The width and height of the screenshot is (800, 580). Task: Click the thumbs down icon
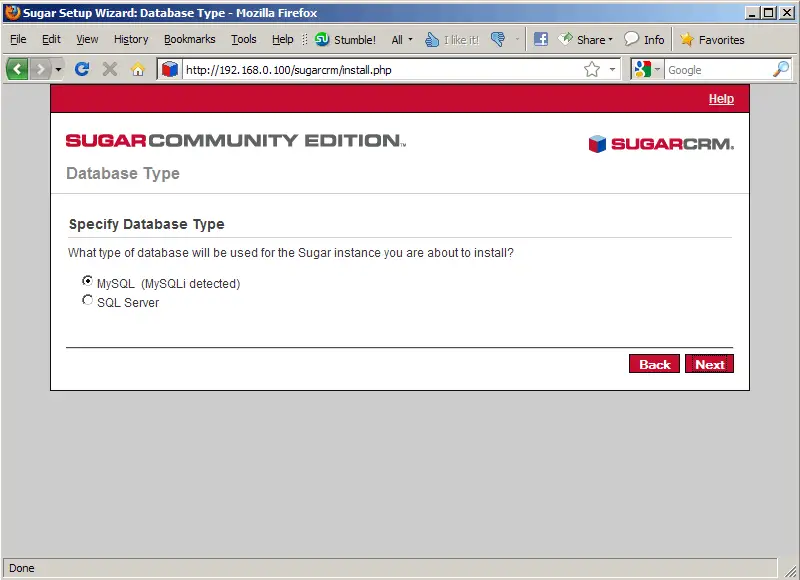498,39
